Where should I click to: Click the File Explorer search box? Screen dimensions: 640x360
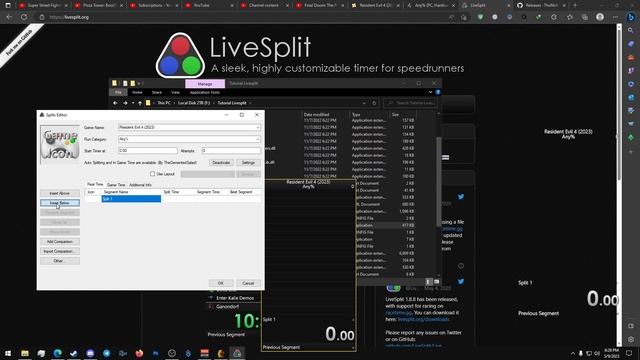pos(410,103)
